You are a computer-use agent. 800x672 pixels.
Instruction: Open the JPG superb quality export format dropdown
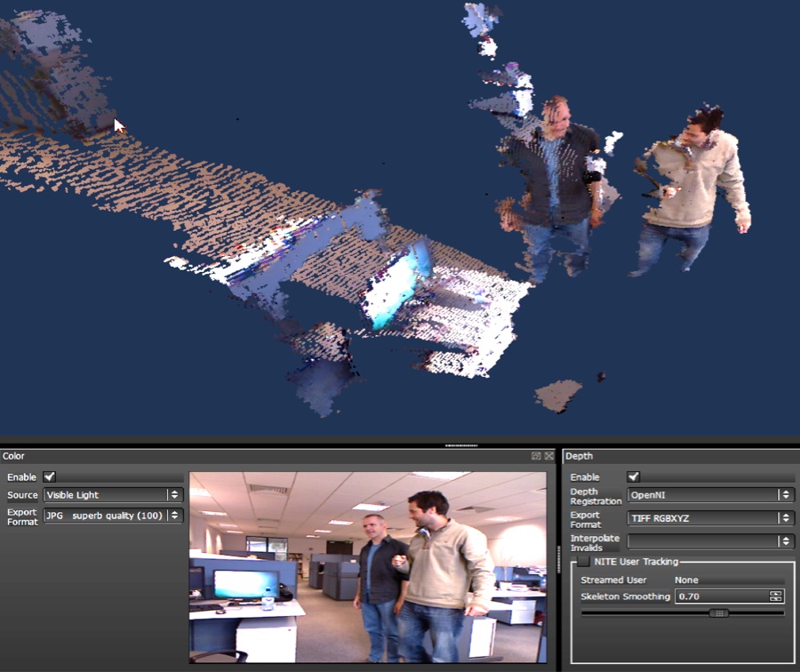[x=113, y=516]
